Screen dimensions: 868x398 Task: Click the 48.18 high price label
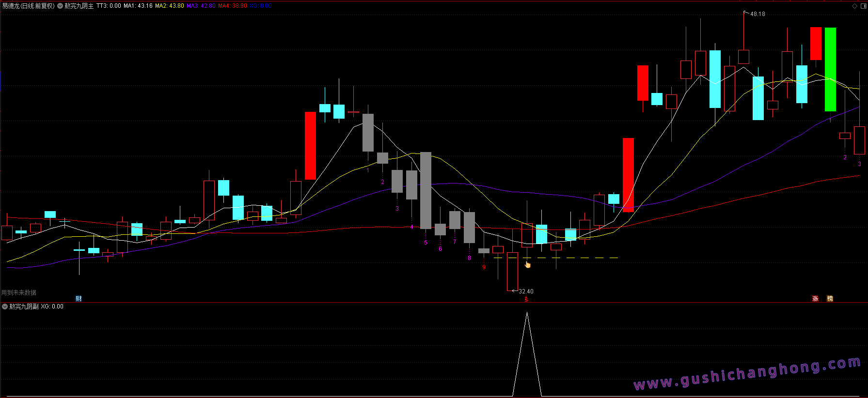click(758, 14)
